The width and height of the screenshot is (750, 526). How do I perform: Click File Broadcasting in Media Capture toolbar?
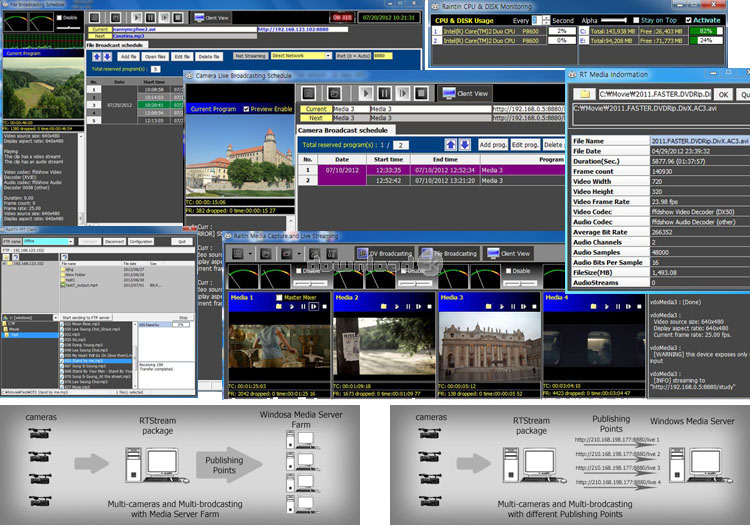pos(451,253)
